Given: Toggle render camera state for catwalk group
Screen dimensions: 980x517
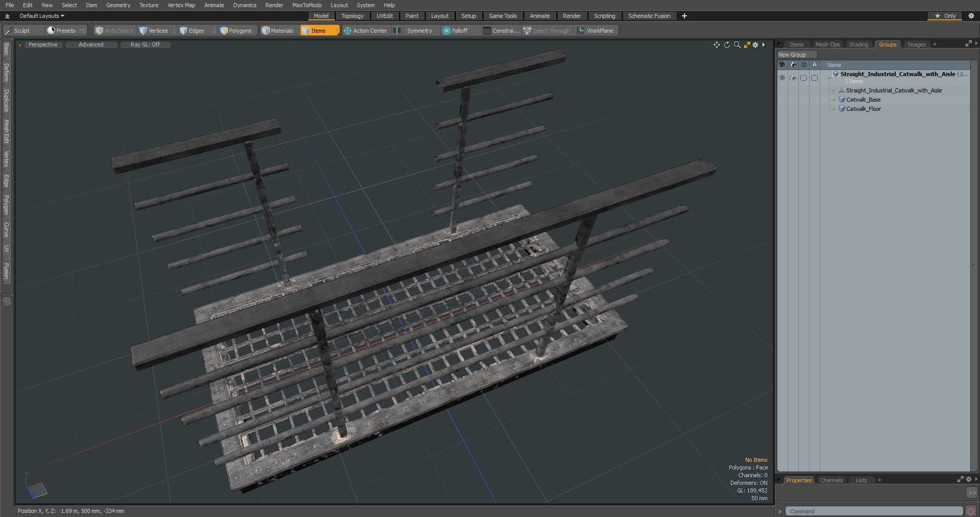Looking at the screenshot, I should 793,78.
